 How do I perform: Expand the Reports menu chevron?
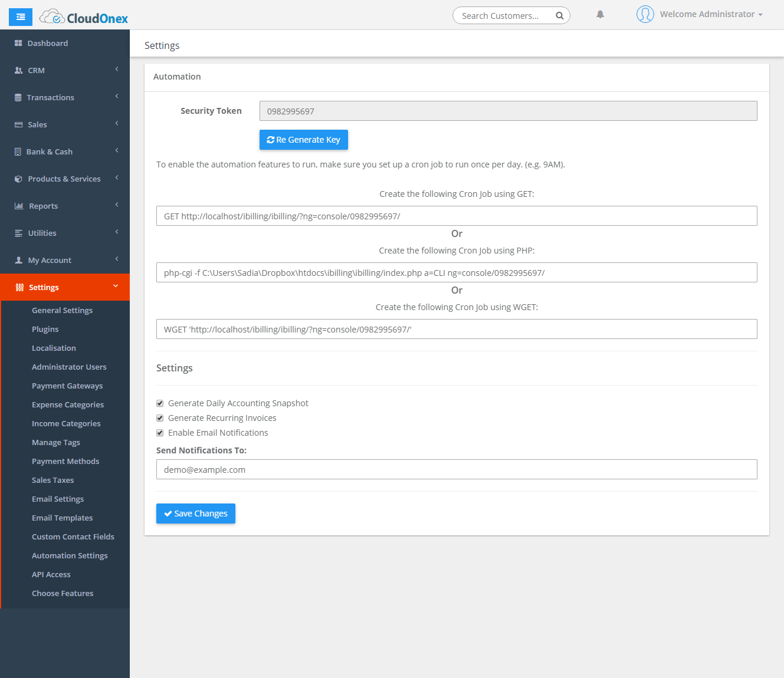tap(117, 205)
